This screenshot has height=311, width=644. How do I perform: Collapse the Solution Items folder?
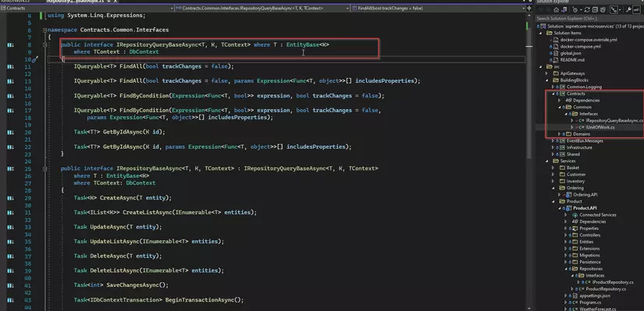point(541,34)
